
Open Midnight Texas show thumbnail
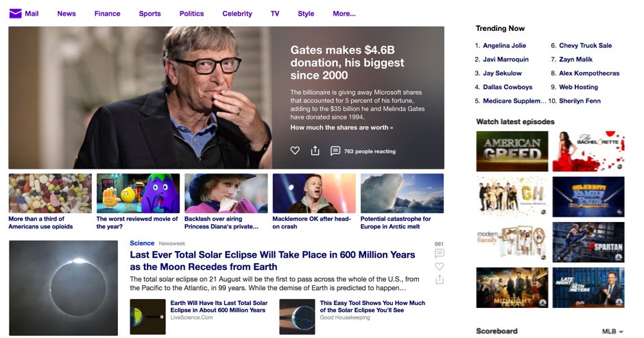tap(512, 287)
